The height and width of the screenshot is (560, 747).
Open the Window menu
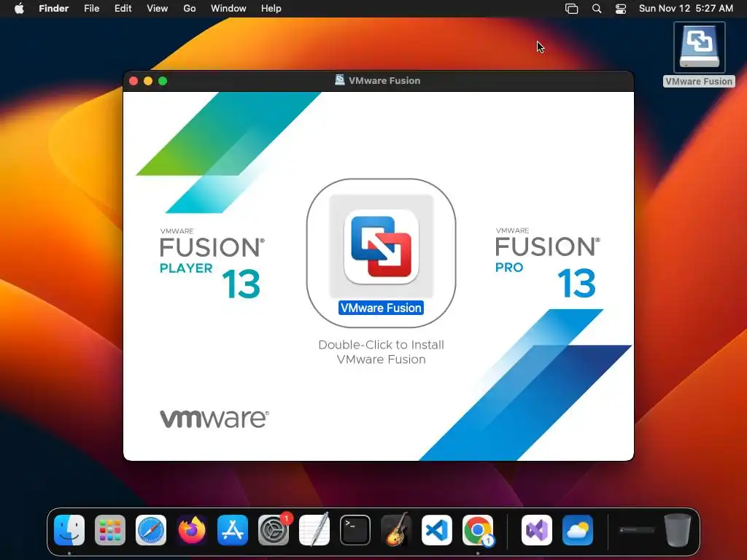pos(228,9)
